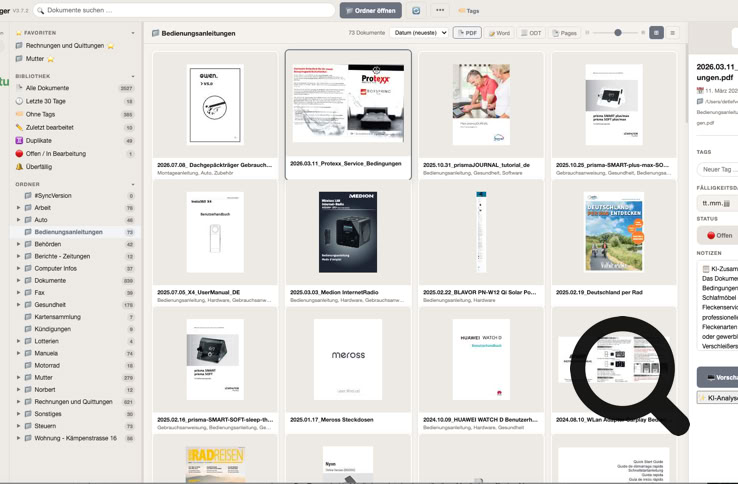The image size is (738, 484).
Task: Click the Zuletzt bearbeitet pencil icon
Action: click(19, 127)
